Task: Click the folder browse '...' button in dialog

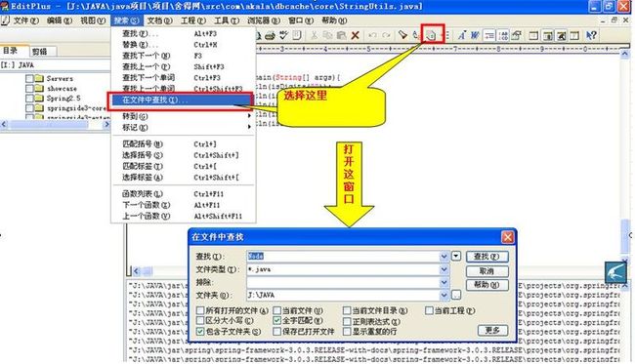Action: [456, 295]
